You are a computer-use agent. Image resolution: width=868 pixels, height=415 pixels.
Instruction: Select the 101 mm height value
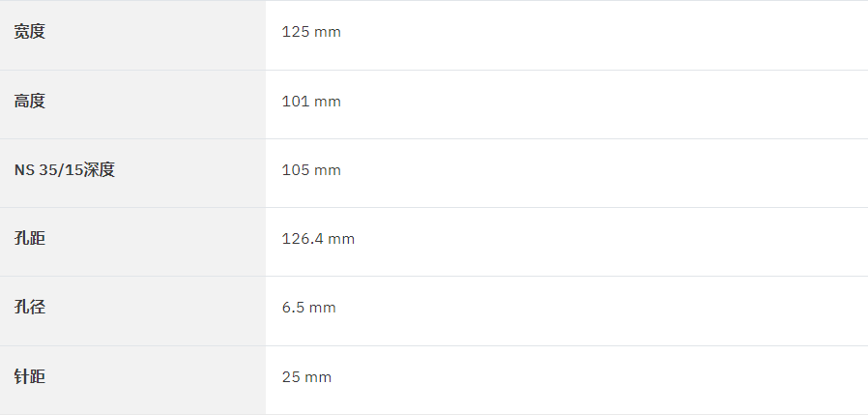click(311, 102)
